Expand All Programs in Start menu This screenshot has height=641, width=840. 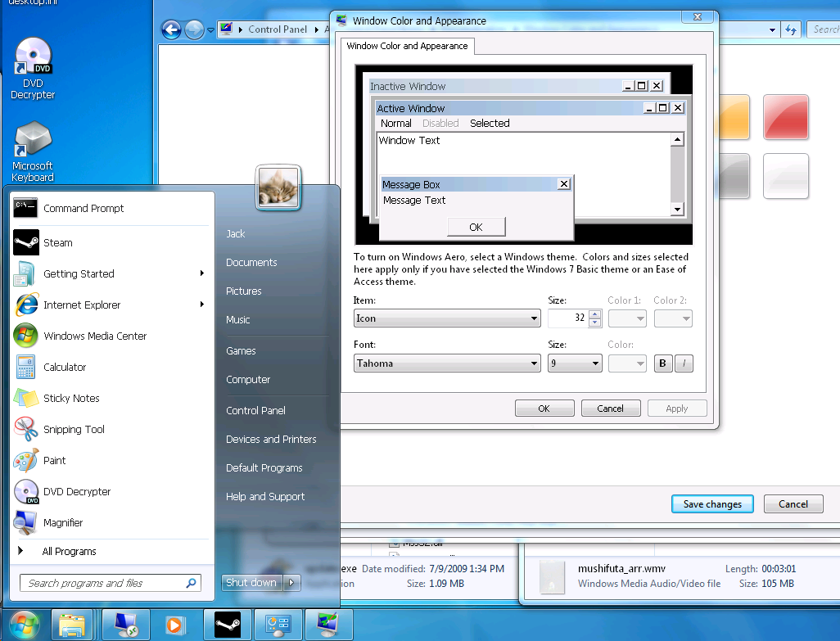coord(69,552)
